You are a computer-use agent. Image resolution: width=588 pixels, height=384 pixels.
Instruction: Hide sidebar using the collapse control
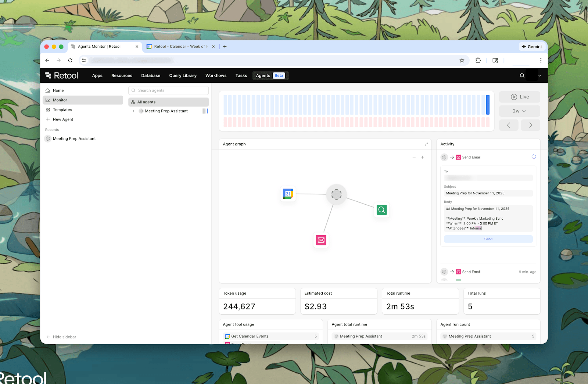click(x=61, y=337)
